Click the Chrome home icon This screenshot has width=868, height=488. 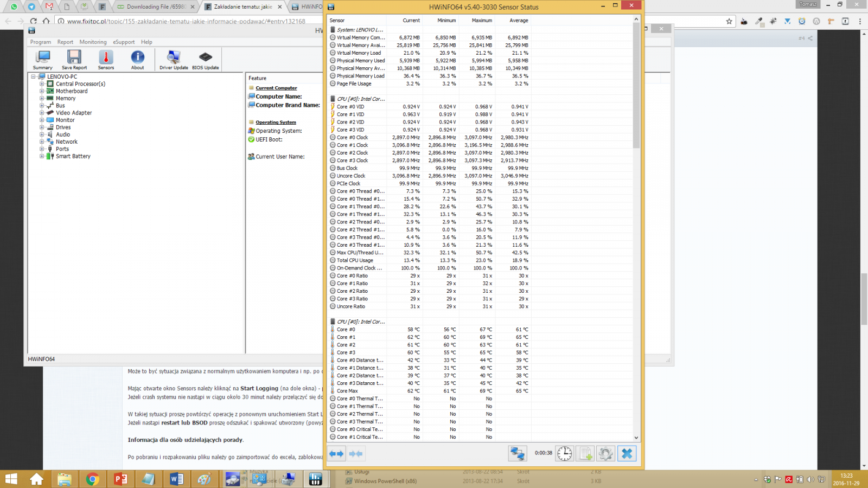(x=46, y=21)
